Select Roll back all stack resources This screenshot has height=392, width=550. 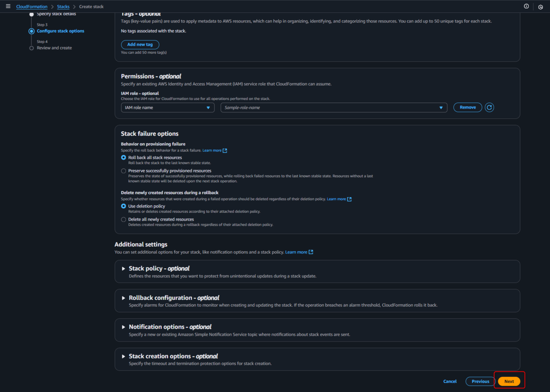point(123,157)
